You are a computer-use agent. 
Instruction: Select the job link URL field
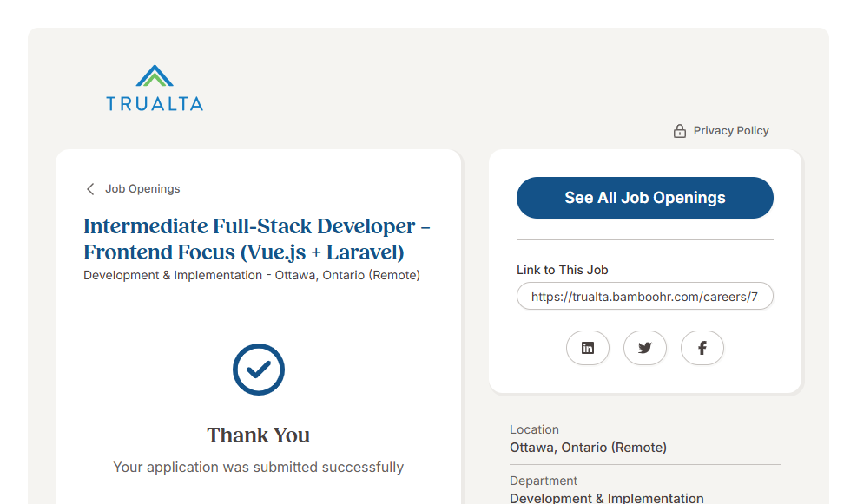644,297
